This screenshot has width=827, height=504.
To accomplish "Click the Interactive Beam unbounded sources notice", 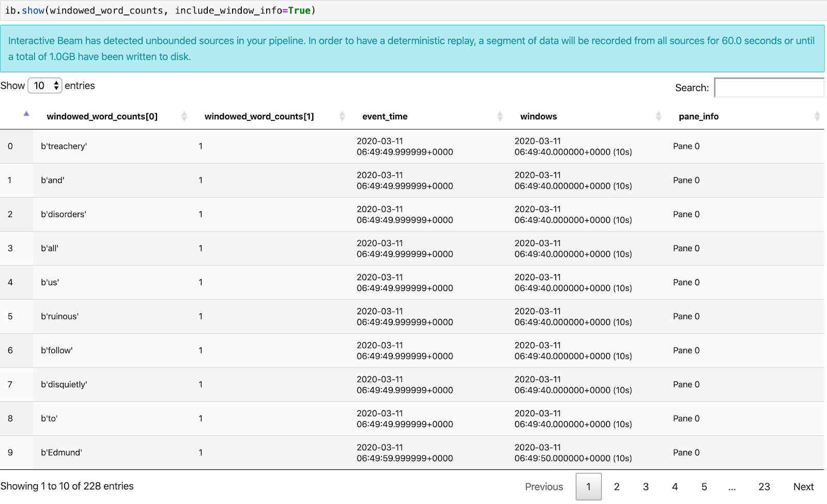I will click(x=412, y=49).
